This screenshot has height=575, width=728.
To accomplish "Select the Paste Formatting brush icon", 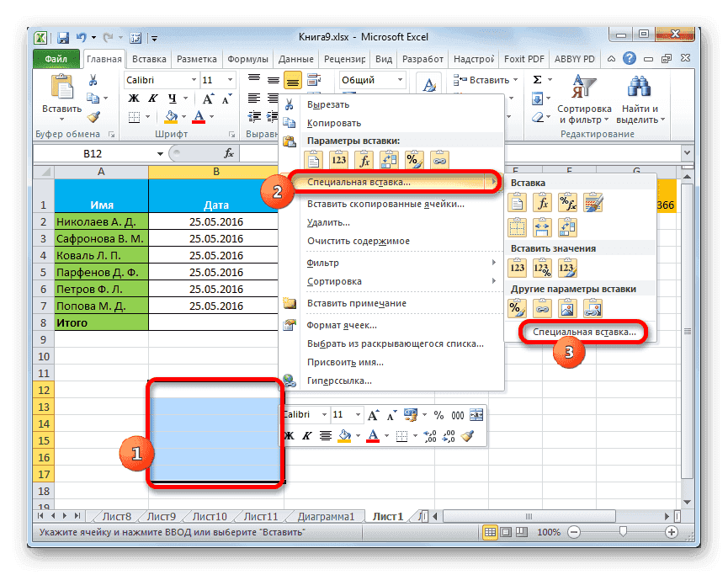I will pyautogui.click(x=593, y=202).
